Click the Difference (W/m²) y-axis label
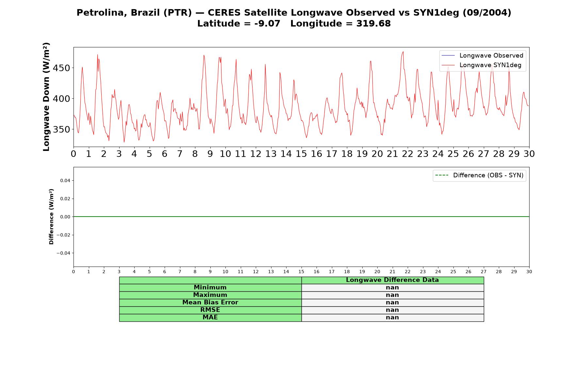 pyautogui.click(x=51, y=217)
